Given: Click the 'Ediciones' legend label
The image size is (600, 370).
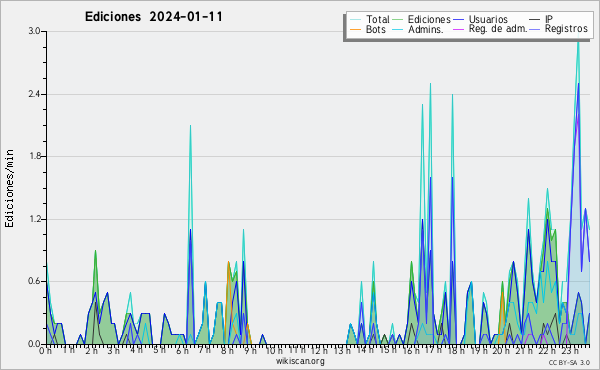Looking at the screenshot, I should (429, 20).
